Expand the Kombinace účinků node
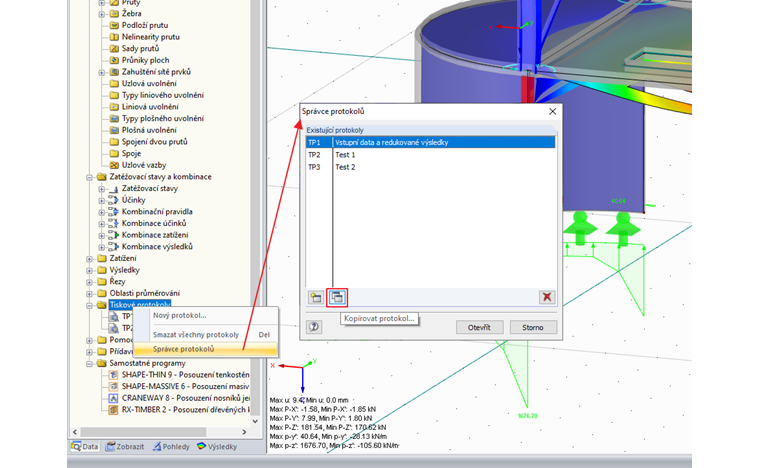 point(102,224)
